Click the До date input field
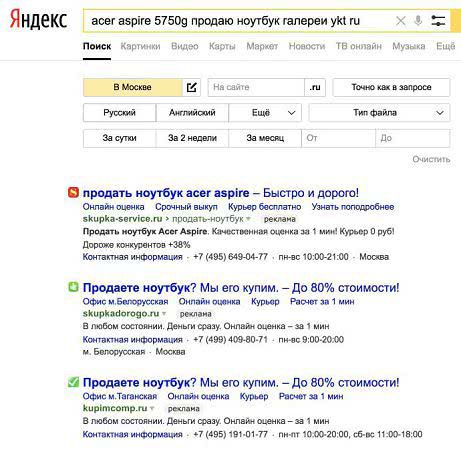 [413, 138]
